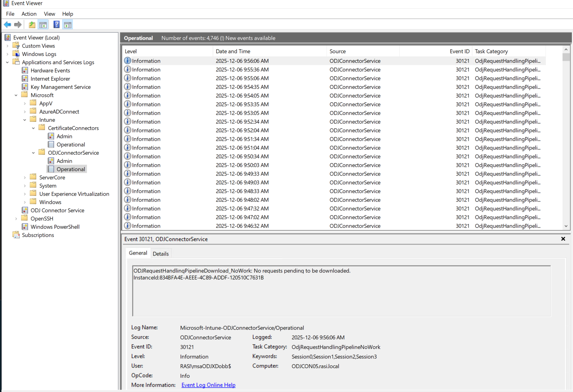
Task: Click the ODJ Connector Service log icon
Action: [x=25, y=210]
